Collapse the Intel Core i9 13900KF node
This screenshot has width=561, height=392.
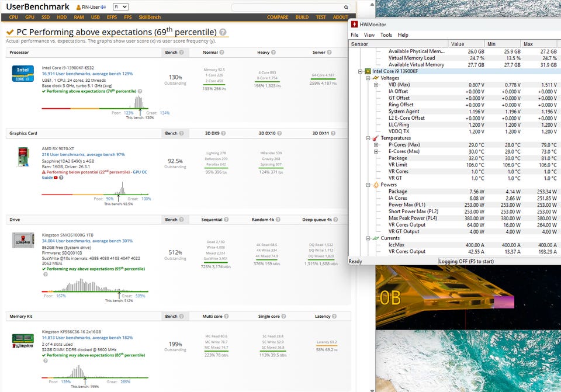click(x=361, y=71)
